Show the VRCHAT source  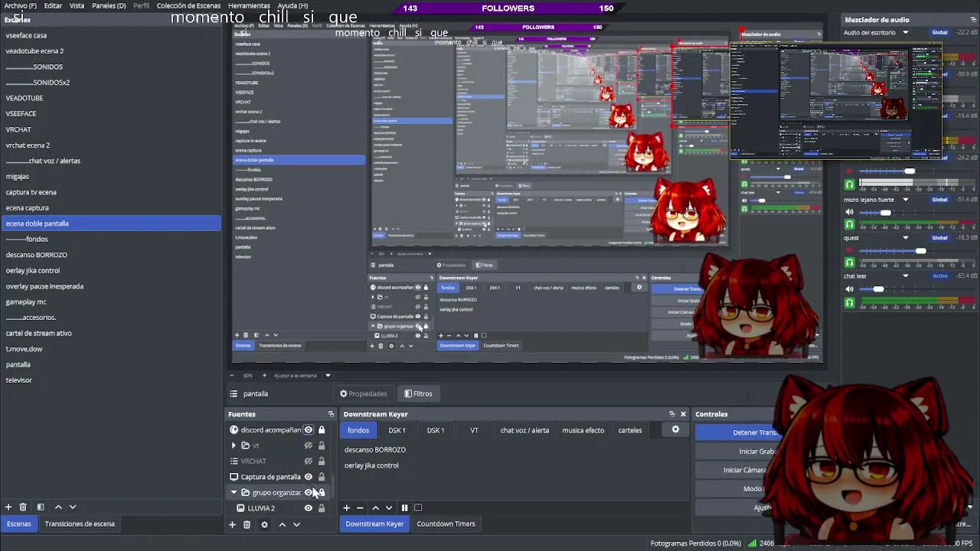tap(309, 461)
